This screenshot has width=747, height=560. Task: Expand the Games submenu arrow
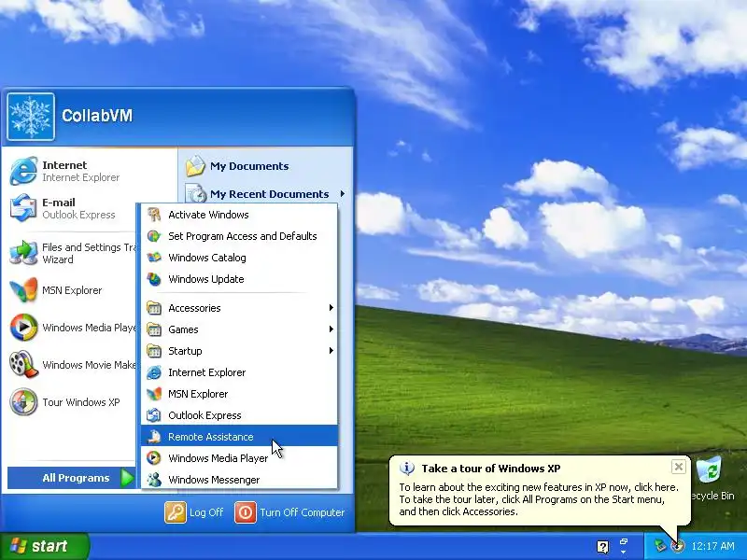pos(331,329)
